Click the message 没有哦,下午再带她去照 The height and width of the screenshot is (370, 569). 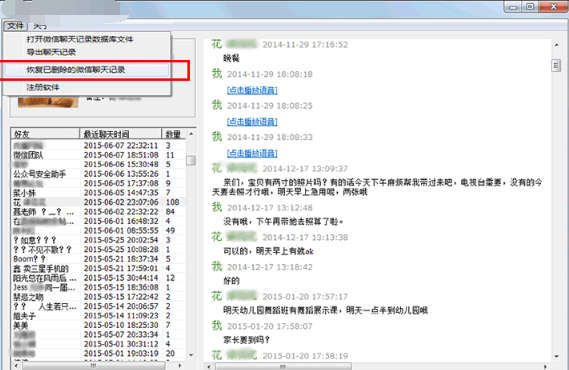(x=283, y=221)
